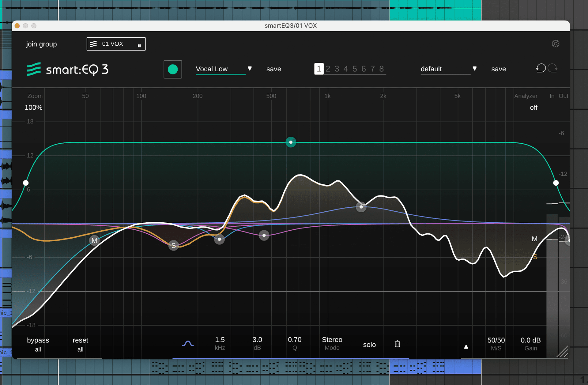Image resolution: width=588 pixels, height=385 pixels.
Task: Switch to state 8
Action: (x=382, y=69)
